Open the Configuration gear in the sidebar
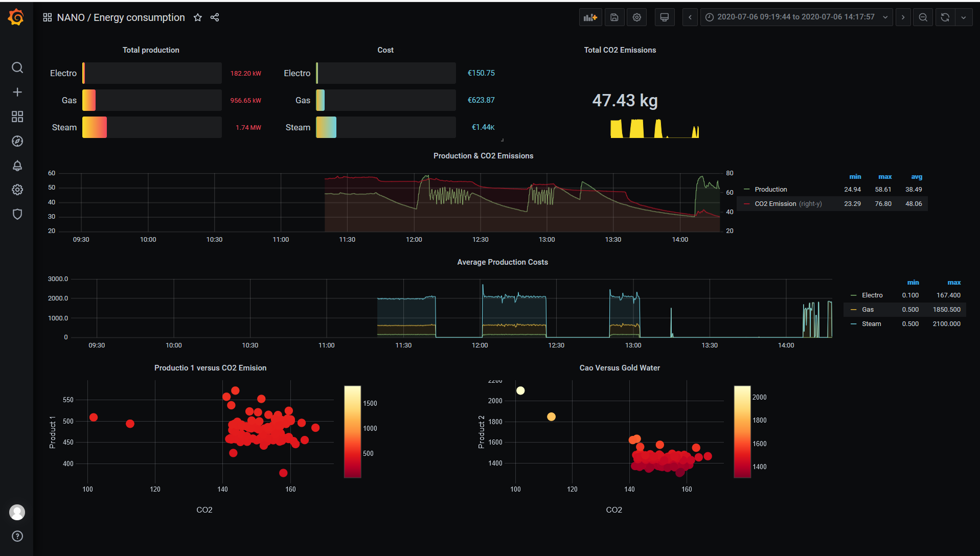980x556 pixels. 17,190
